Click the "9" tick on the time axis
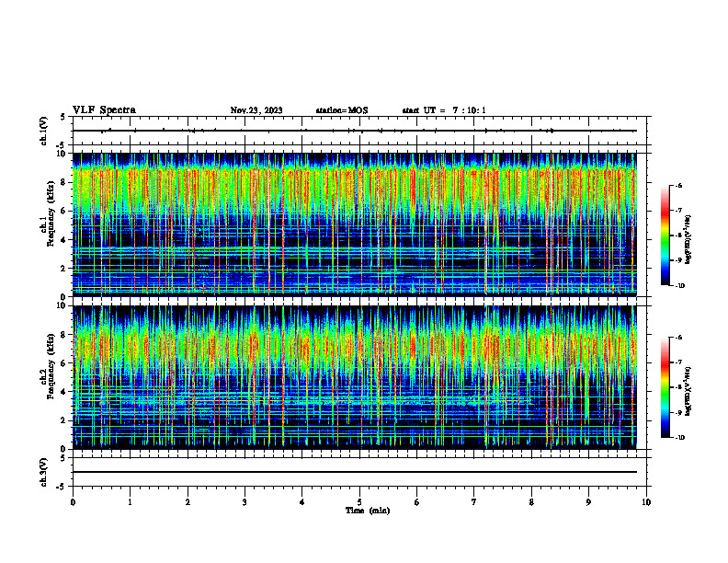The width and height of the screenshot is (728, 563). pyautogui.click(x=588, y=502)
